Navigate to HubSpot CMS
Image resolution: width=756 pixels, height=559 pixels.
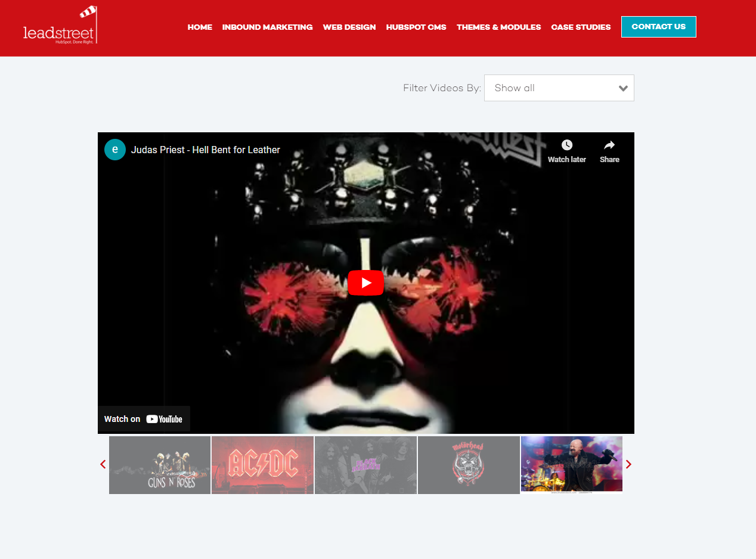click(416, 27)
